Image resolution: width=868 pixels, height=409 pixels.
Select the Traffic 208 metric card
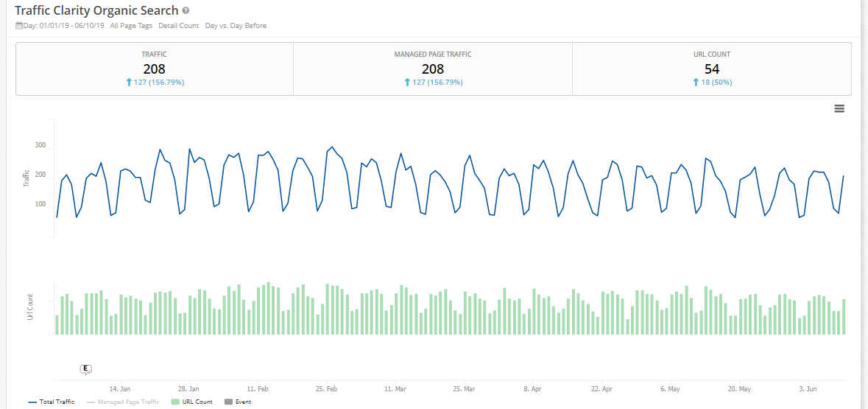click(155, 69)
